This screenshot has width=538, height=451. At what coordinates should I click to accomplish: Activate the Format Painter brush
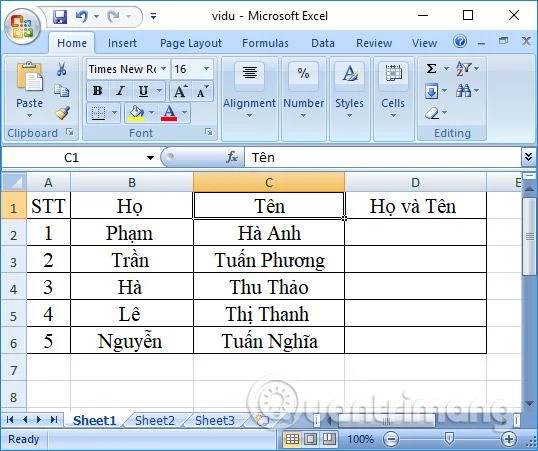pos(62,113)
